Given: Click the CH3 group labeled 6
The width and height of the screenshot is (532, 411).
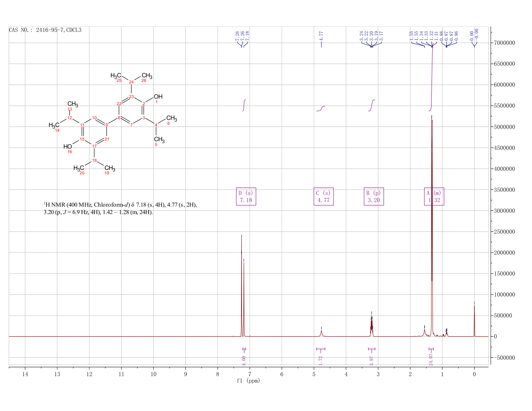Looking at the screenshot, I should click(x=172, y=118).
